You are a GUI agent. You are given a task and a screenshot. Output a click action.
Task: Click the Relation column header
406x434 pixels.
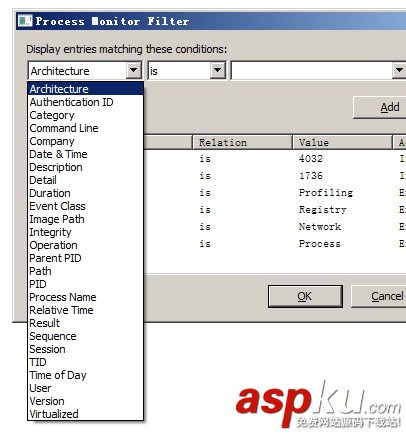243,142
